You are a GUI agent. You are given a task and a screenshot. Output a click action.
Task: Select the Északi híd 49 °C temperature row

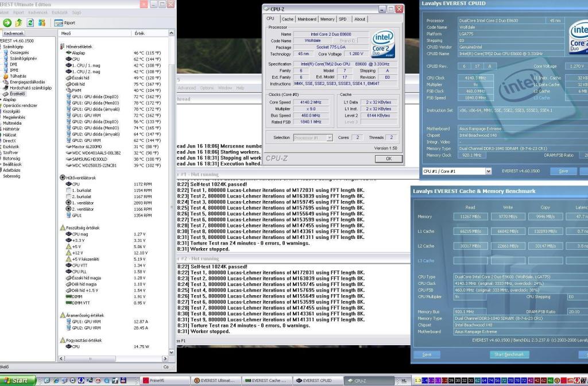click(113, 78)
